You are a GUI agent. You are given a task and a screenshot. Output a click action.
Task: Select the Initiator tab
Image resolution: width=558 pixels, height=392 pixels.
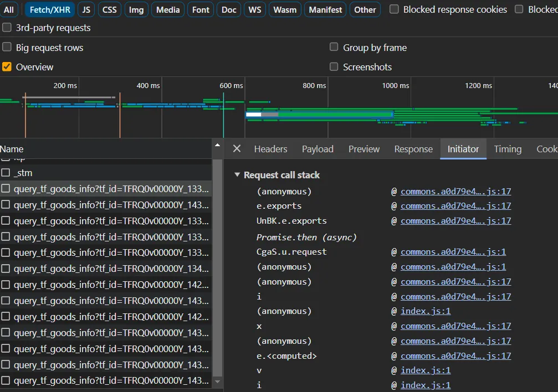tap(463, 149)
